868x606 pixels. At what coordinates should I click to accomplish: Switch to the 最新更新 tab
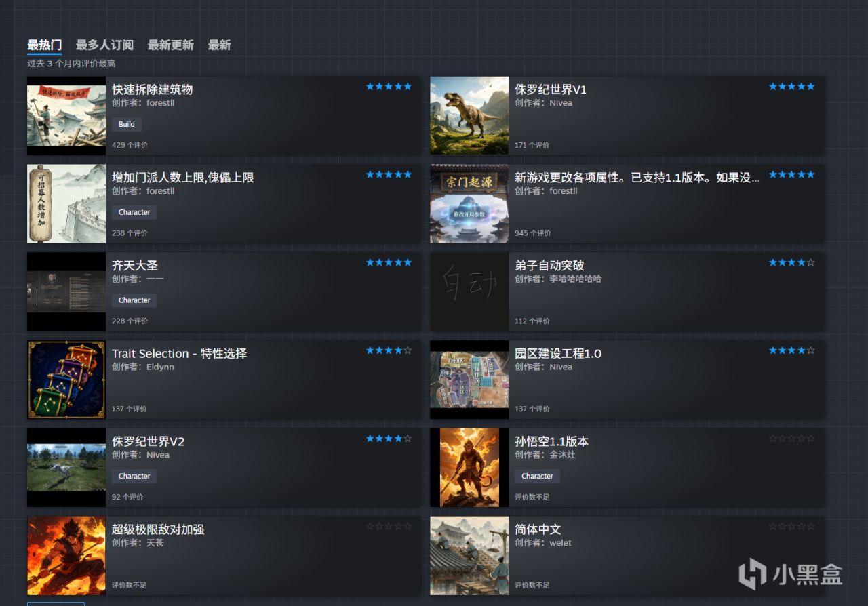171,45
